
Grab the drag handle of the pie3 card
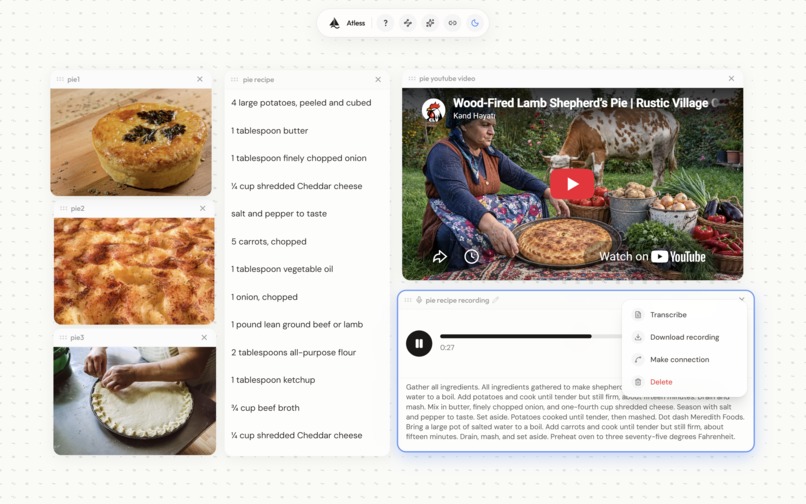63,337
